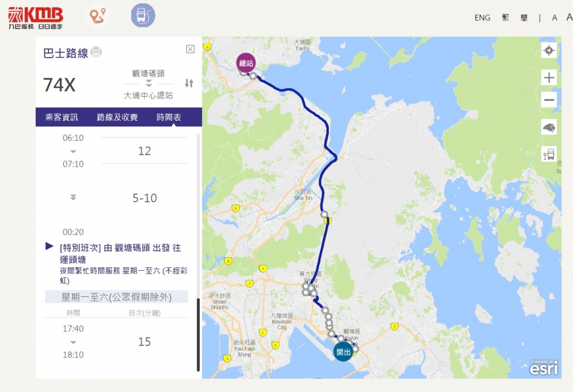Open the point-to-point route search icon
This screenshot has width=573, height=392.
coord(97,16)
